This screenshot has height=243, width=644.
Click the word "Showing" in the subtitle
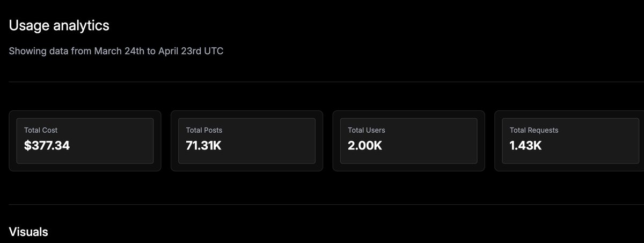tap(25, 52)
